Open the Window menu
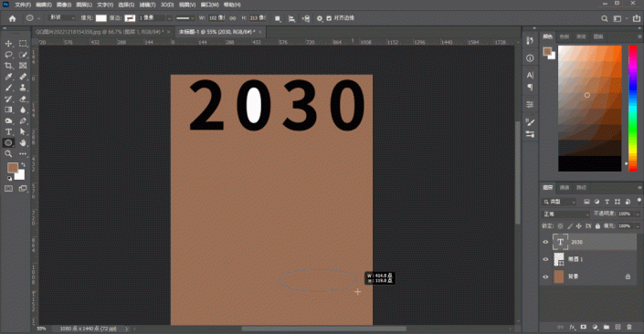Screen dimensions: 644x334 (210, 5)
